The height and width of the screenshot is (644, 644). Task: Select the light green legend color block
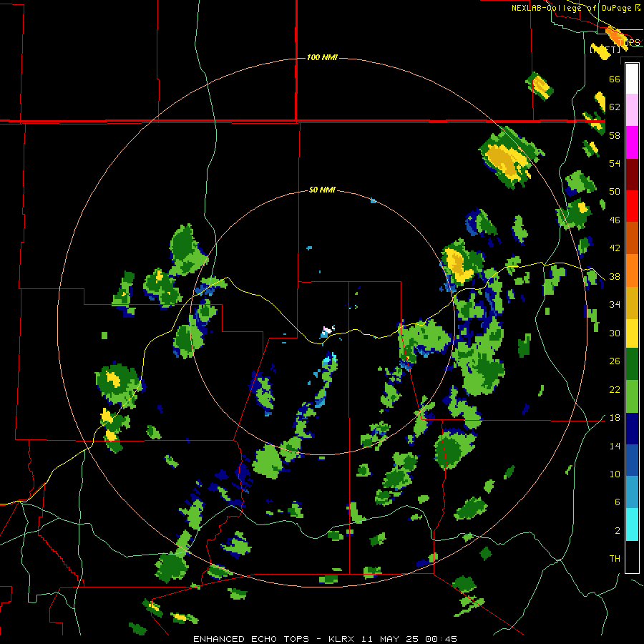pyautogui.click(x=632, y=396)
